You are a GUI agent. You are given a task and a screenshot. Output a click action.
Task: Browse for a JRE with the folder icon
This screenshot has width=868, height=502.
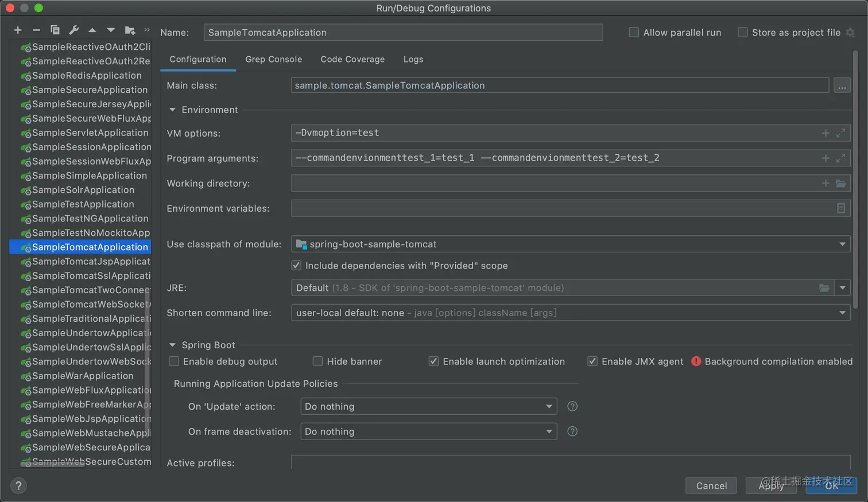pyautogui.click(x=824, y=288)
